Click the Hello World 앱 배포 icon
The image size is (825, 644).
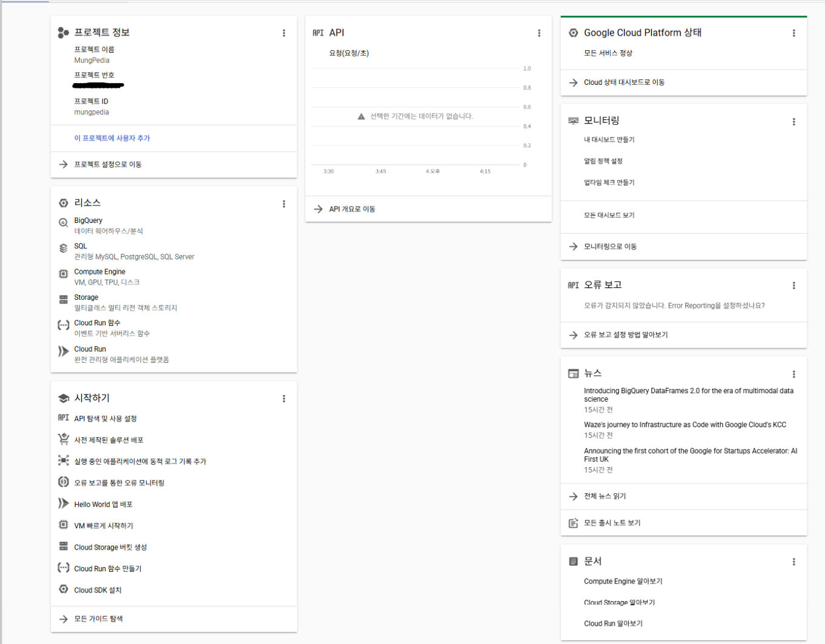(63, 503)
